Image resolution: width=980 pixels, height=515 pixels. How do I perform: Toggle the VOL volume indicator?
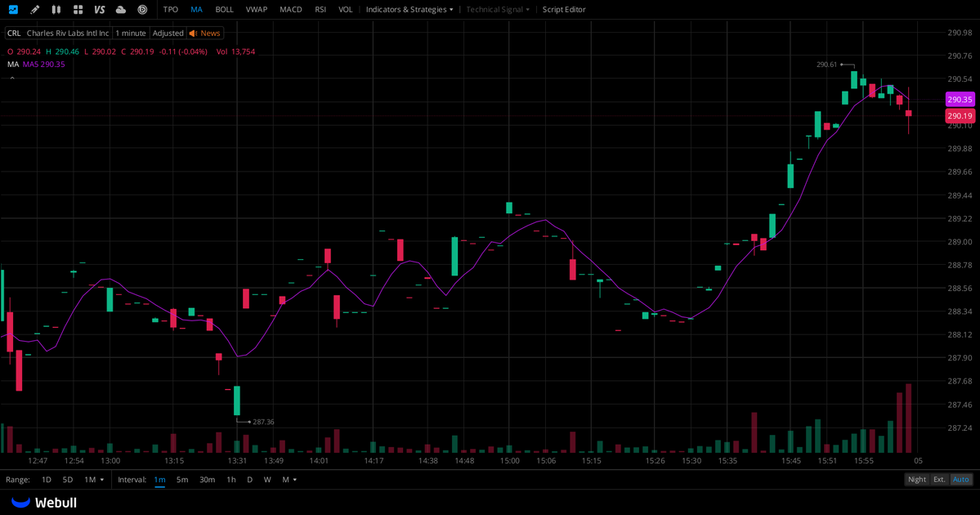(346, 9)
